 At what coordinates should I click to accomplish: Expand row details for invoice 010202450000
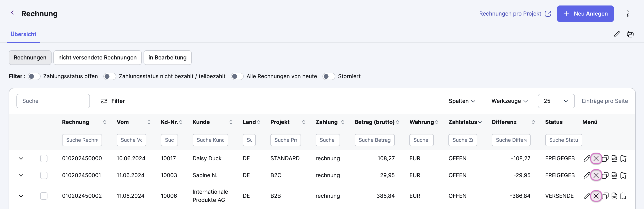point(21,158)
